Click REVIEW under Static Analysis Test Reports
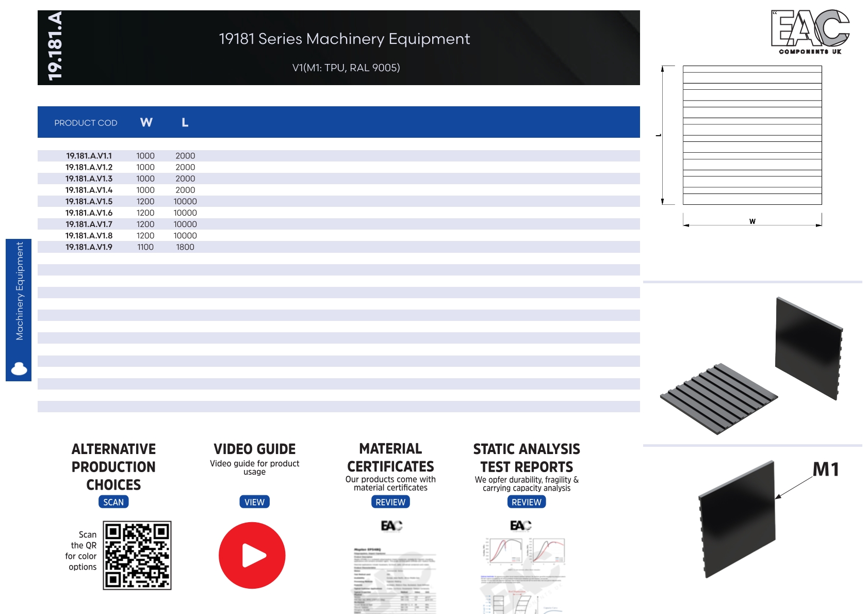Image resolution: width=868 pixels, height=614 pixels. pos(527,502)
